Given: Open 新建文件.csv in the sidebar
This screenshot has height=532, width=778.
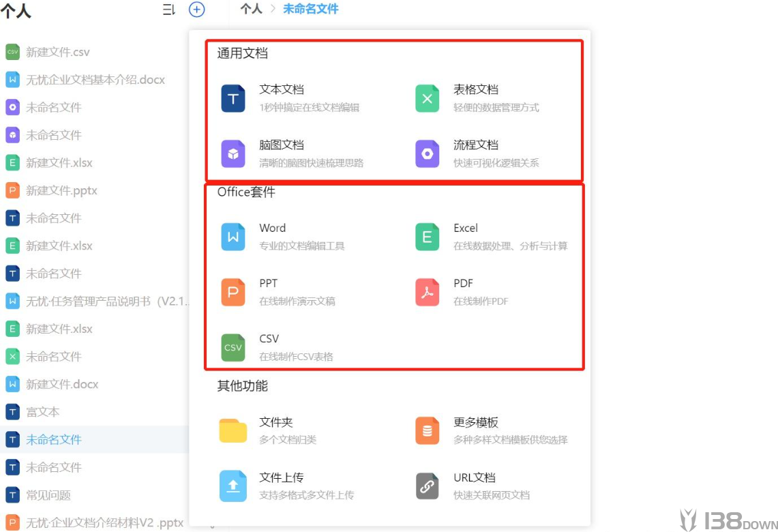Looking at the screenshot, I should click(x=57, y=52).
